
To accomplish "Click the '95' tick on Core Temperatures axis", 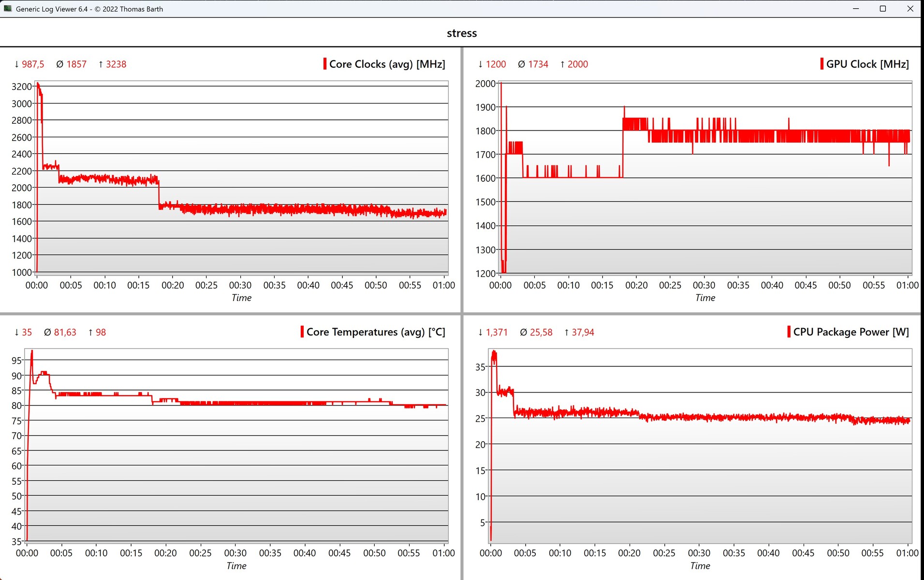I will 17,361.
